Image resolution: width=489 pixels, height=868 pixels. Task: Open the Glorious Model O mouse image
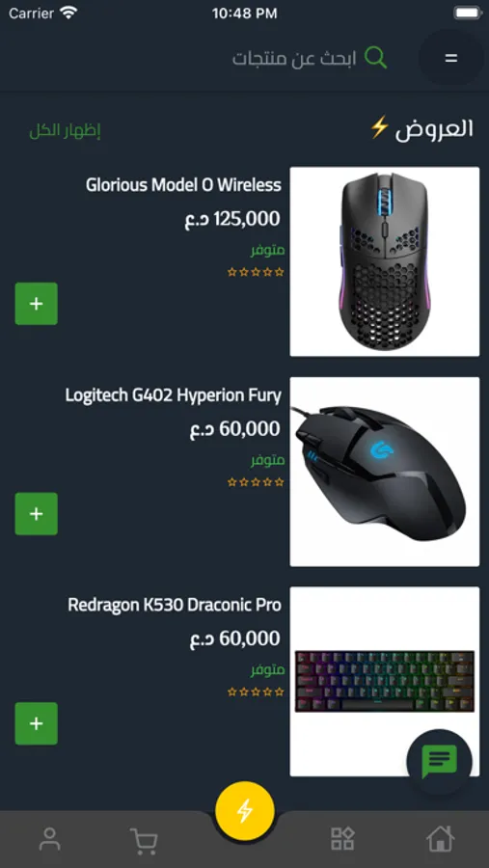coord(385,261)
